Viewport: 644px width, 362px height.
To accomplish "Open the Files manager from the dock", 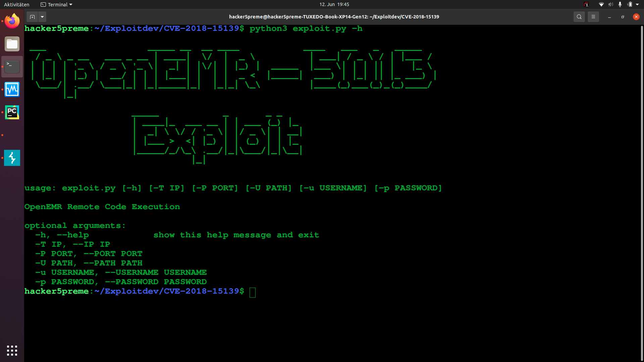I will [x=12, y=44].
